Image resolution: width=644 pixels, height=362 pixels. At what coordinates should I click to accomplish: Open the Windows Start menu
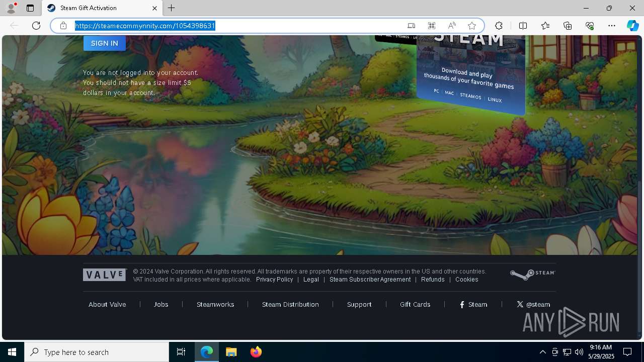coord(12,352)
